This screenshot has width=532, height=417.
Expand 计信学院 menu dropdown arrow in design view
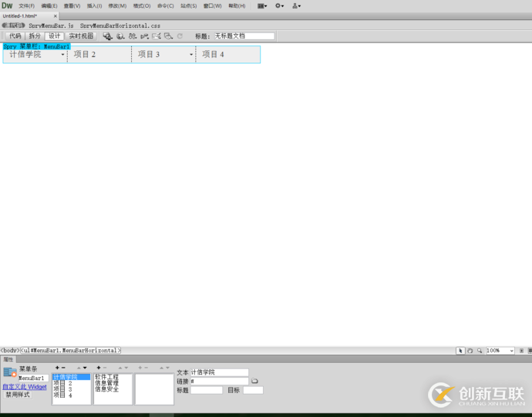click(x=62, y=55)
